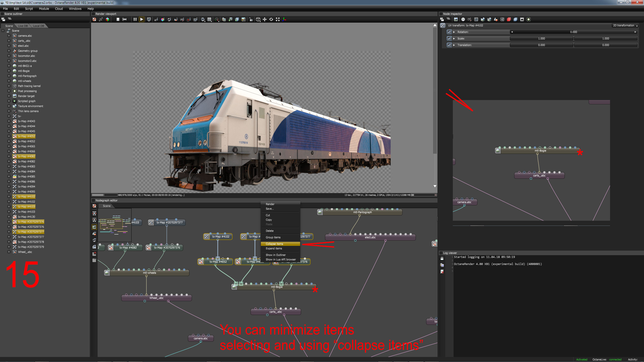Click the post processing star icon
The width and height of the screenshot is (644, 362).
529,19
